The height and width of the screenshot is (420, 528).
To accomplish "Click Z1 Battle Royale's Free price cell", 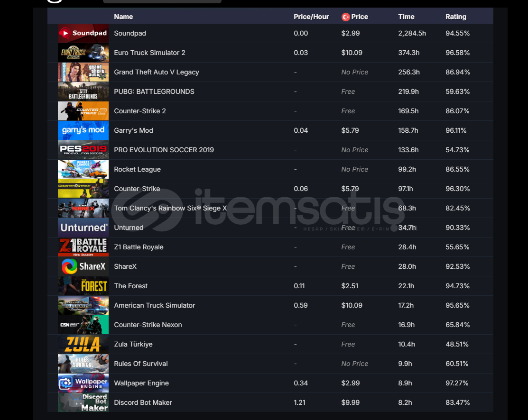I will 348,247.
